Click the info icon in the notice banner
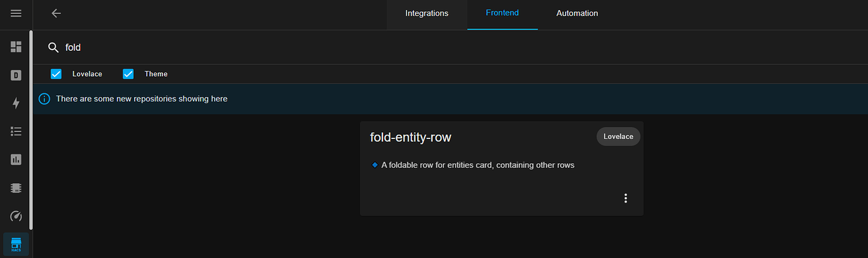 pos(45,99)
